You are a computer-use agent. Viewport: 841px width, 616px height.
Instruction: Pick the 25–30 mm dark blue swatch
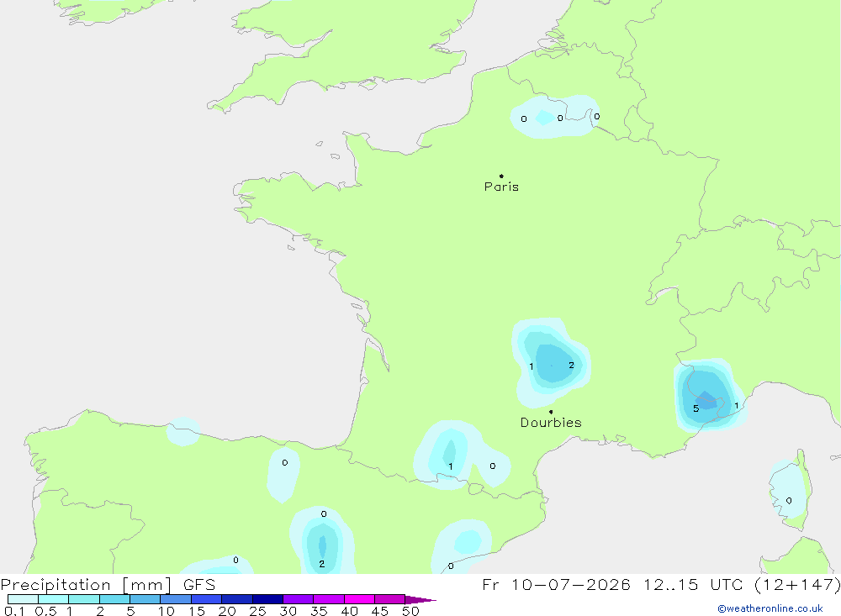click(267, 599)
